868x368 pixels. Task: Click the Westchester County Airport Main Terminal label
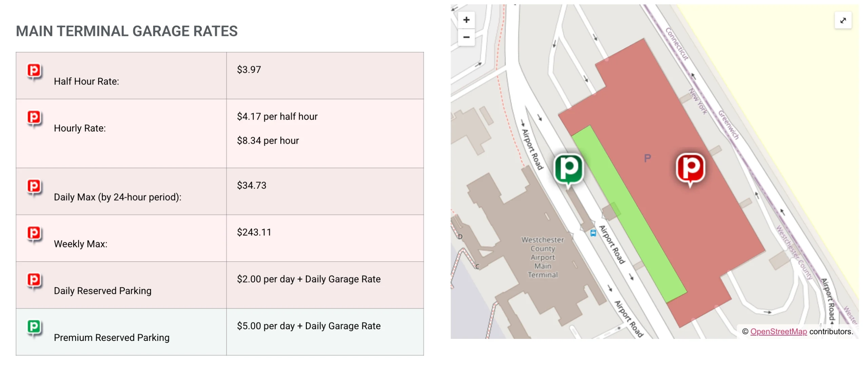pos(543,257)
